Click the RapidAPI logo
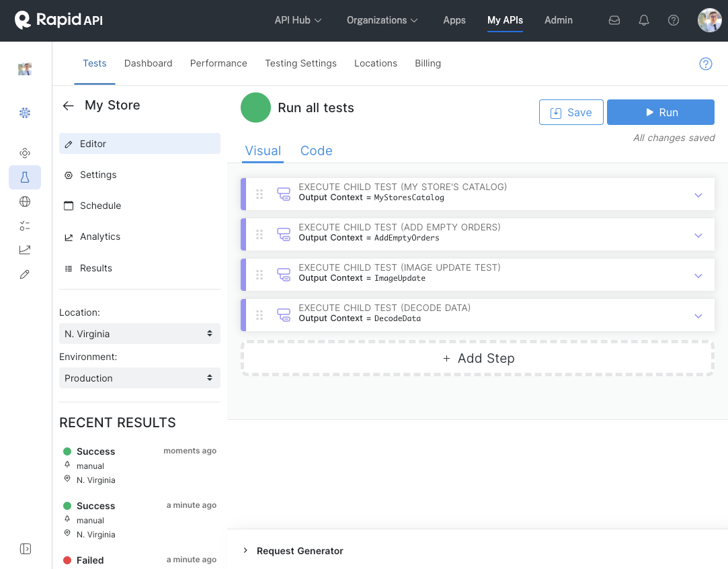This screenshot has height=569, width=728. coord(58,20)
